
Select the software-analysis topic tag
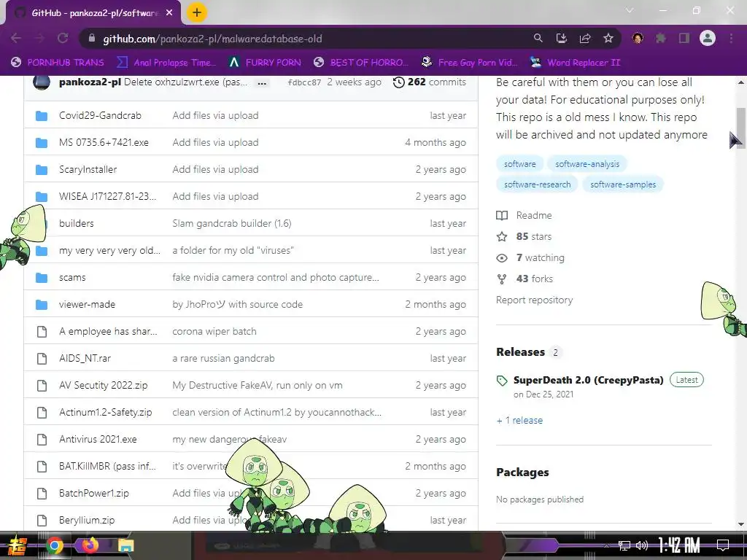click(587, 164)
